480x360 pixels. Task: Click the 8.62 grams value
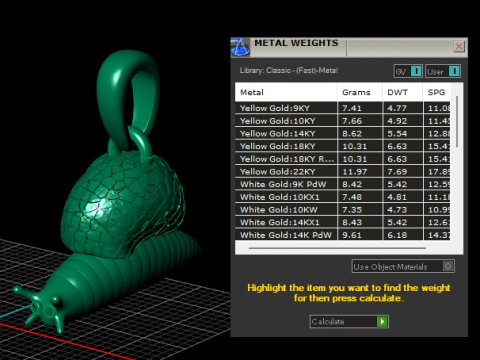pyautogui.click(x=352, y=133)
